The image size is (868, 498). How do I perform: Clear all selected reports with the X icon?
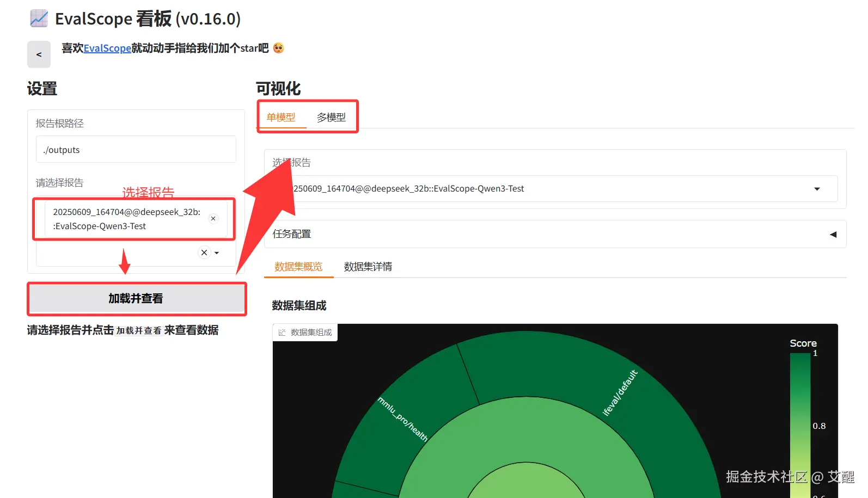click(204, 253)
